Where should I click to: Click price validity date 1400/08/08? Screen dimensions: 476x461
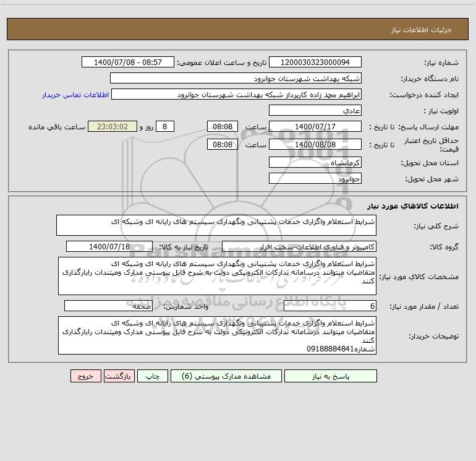[x=315, y=144]
